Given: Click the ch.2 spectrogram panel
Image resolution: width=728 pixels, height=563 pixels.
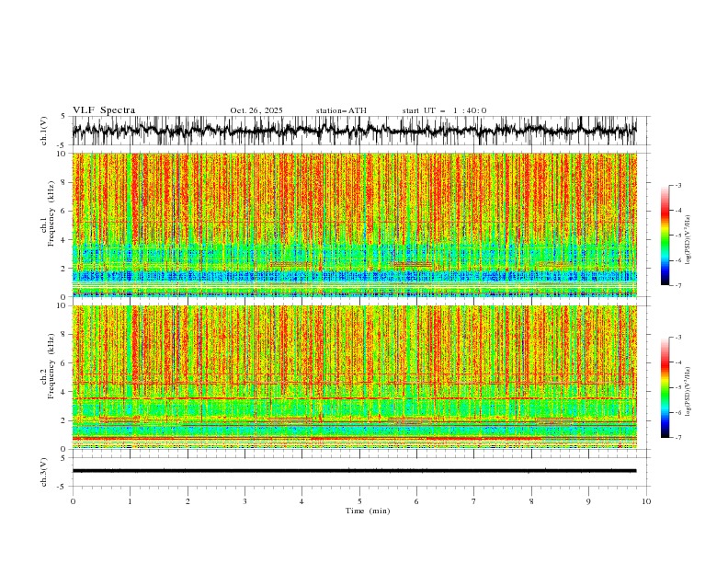Looking at the screenshot, I should 355,377.
